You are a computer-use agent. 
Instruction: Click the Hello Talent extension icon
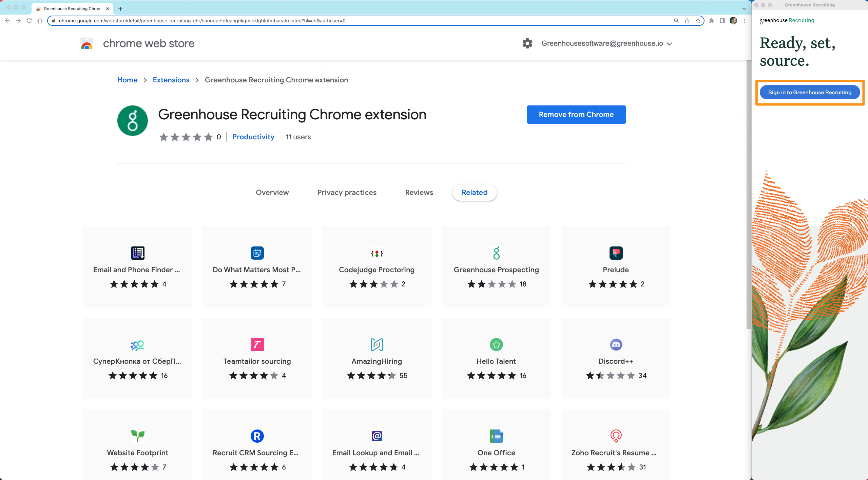coord(496,344)
